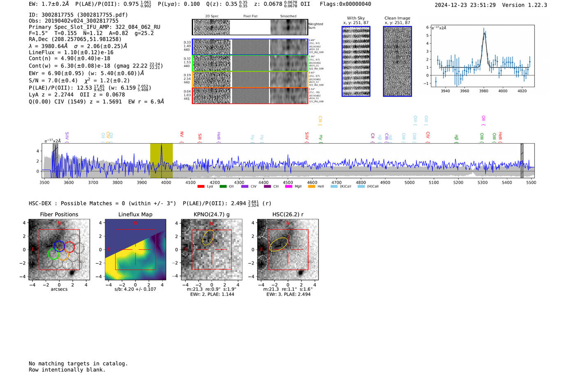Click the red Lyα legend swatch
The height and width of the screenshot is (392, 576).
click(x=201, y=187)
